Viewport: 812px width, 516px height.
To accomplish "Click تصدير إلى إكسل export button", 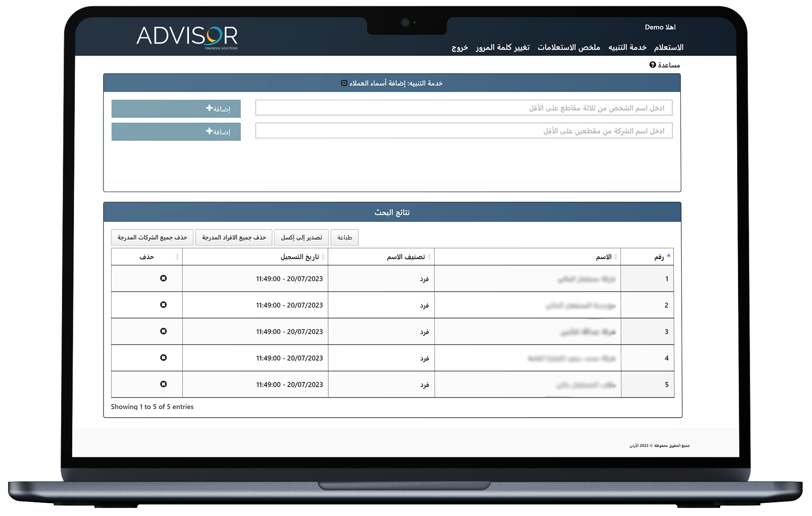I will (x=301, y=237).
